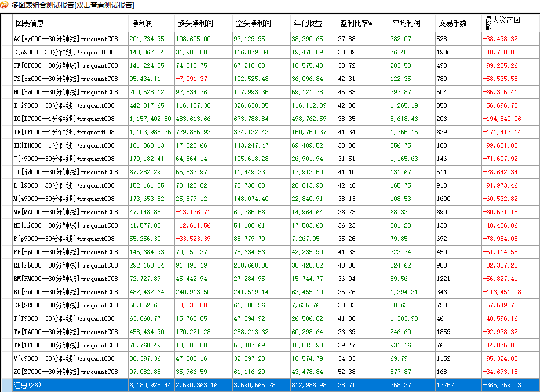
Task: Select the RU[ru000—30分钟线] row
Action: click(270, 292)
